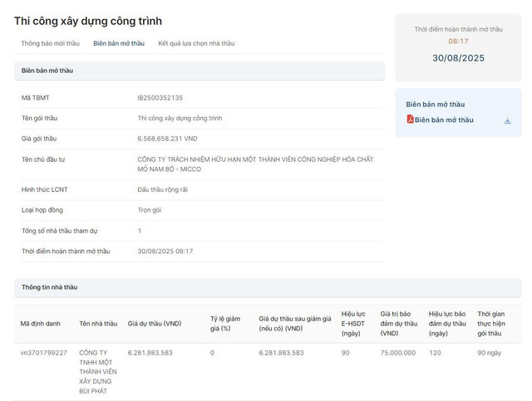Image resolution: width=532 pixels, height=401 pixels.
Task: Click the Giá trị bảo đảm dự thầu header
Action: [x=398, y=323]
